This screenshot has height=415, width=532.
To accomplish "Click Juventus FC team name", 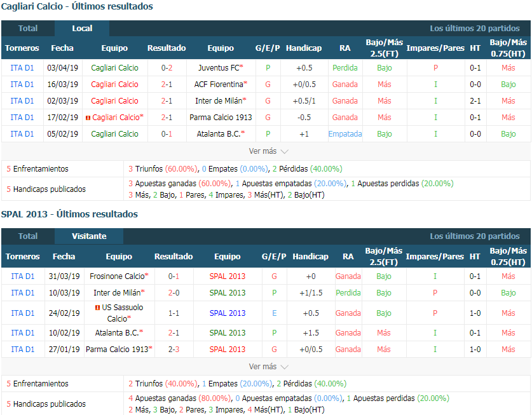I will pos(219,68).
